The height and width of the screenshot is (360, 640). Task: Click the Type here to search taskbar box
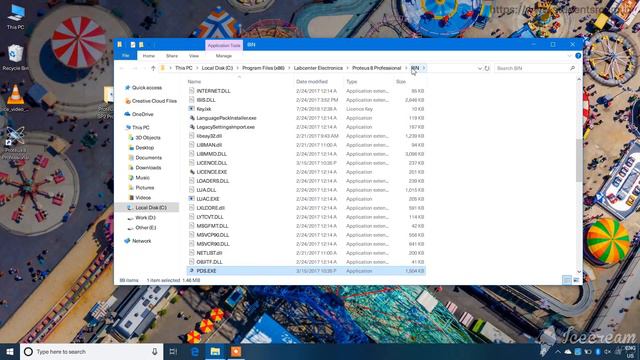[92, 351]
